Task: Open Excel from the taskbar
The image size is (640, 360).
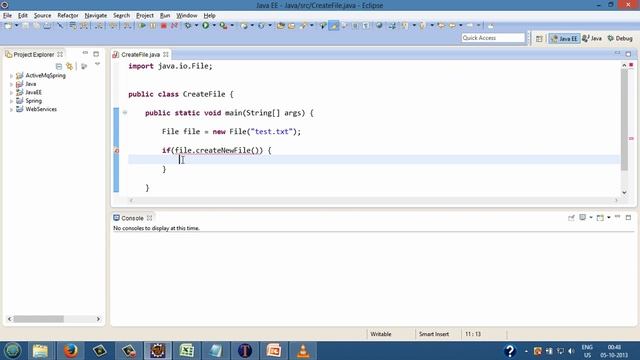Action: click(x=187, y=351)
